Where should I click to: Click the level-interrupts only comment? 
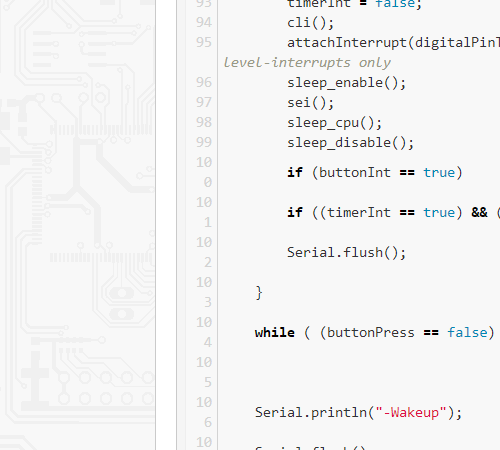coord(307,63)
